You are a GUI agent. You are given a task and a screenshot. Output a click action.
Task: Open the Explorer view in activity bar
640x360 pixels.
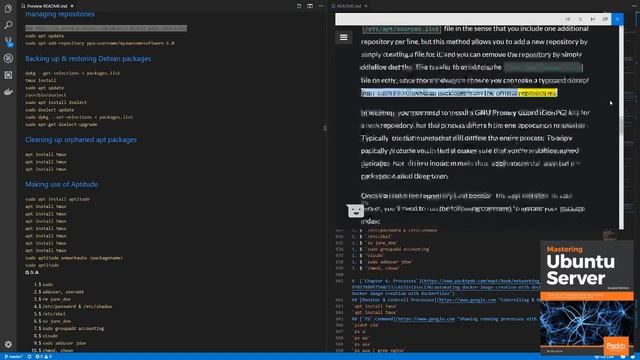[x=8, y=8]
